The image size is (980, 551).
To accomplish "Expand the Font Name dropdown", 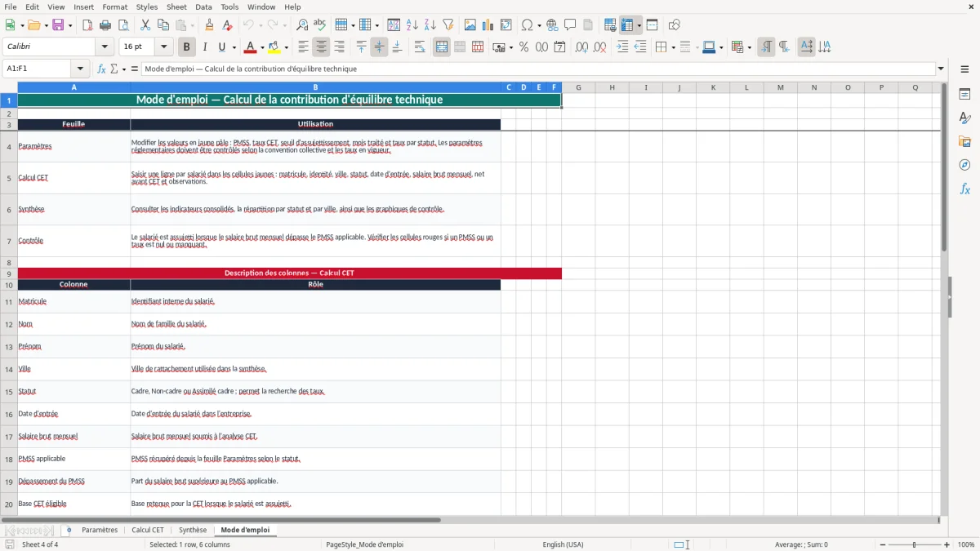I will [x=104, y=47].
